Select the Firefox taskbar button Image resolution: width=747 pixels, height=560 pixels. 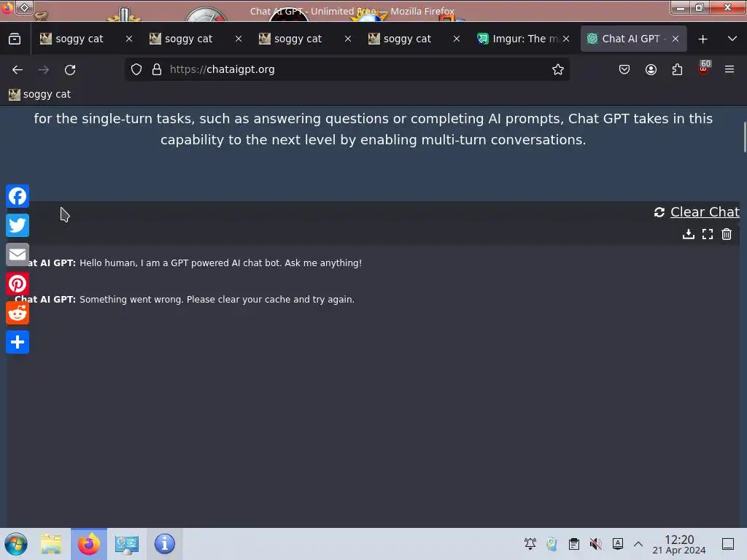(89, 544)
